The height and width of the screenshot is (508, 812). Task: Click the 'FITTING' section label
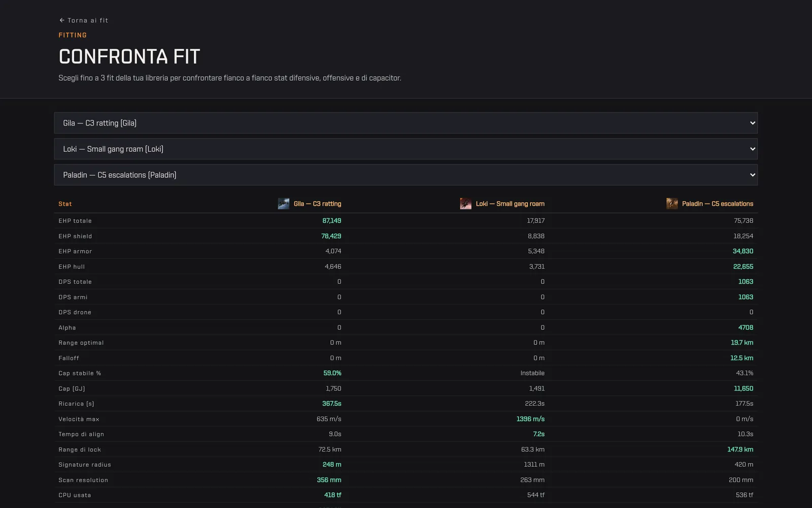[73, 35]
